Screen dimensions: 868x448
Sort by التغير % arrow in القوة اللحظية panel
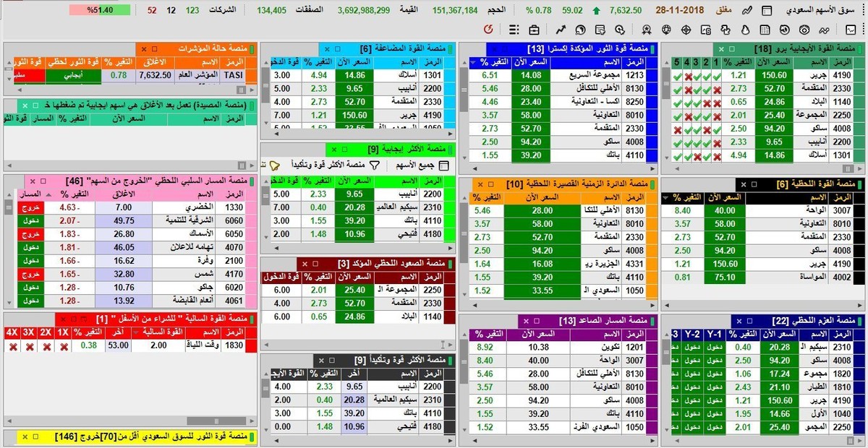pyautogui.click(x=665, y=198)
